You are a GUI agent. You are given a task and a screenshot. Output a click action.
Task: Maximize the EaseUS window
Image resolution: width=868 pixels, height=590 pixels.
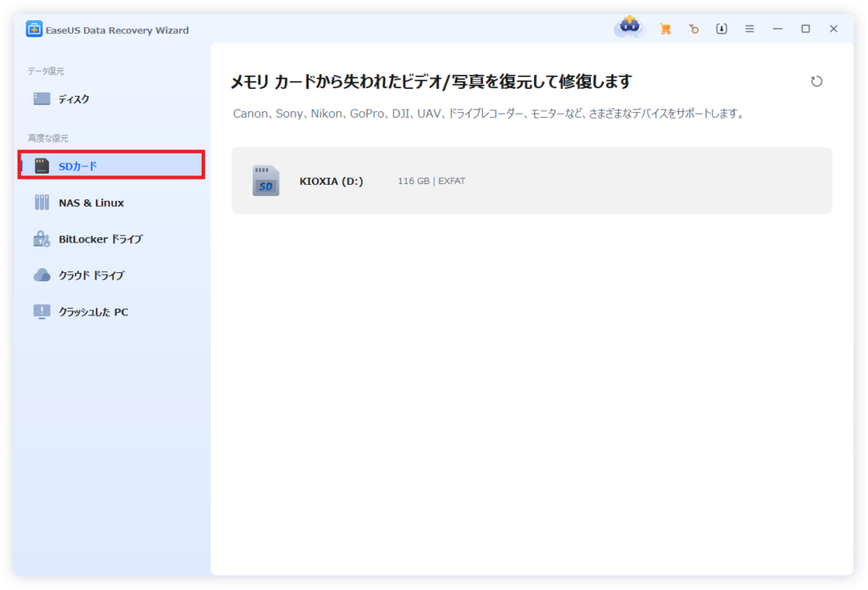coord(805,29)
